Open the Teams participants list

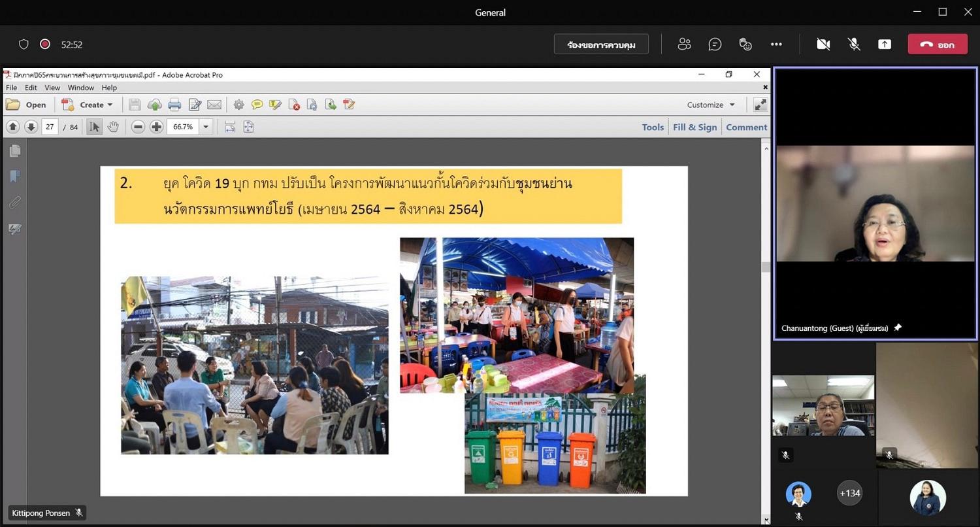click(x=684, y=44)
